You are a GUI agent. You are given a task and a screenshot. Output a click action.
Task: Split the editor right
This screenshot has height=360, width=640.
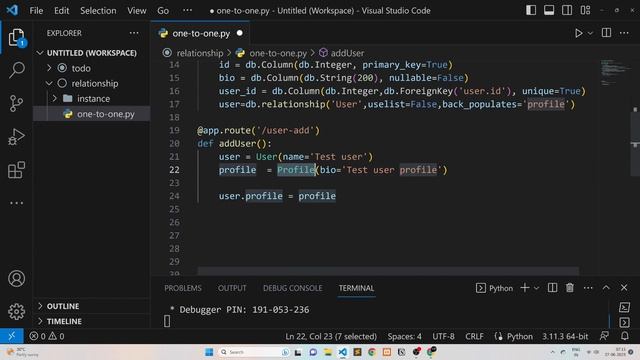(607, 33)
